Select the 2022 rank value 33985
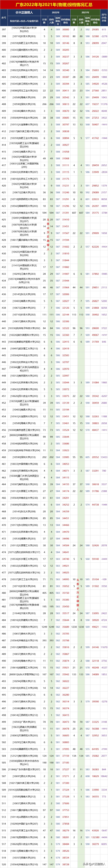This screenshot has height=868, width=108. [66, 457]
